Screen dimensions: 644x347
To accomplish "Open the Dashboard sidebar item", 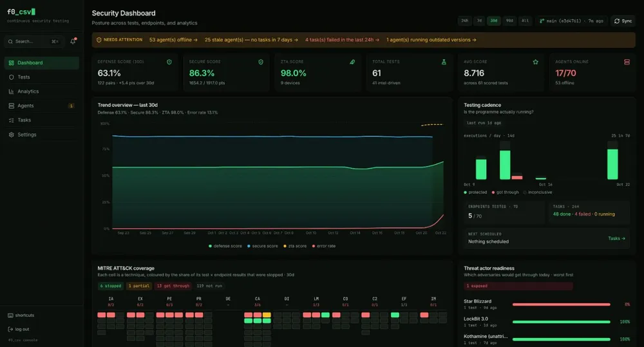I will coord(41,63).
